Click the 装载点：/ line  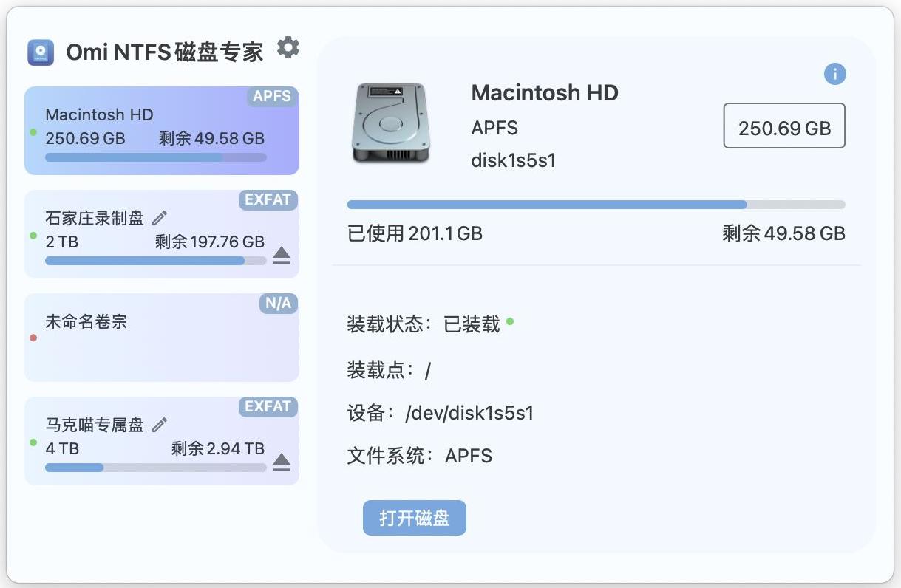pyautogui.click(x=389, y=369)
